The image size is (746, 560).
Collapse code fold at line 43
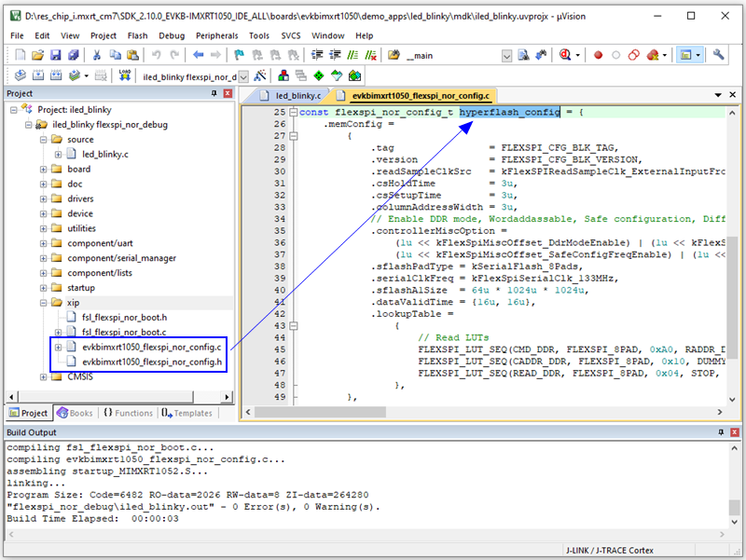click(293, 325)
